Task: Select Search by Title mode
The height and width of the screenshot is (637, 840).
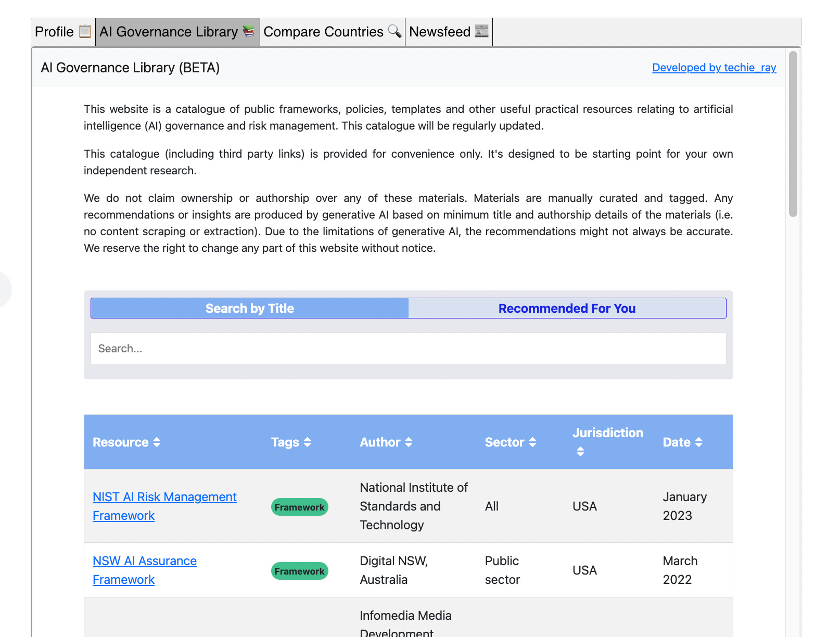Action: pyautogui.click(x=250, y=308)
